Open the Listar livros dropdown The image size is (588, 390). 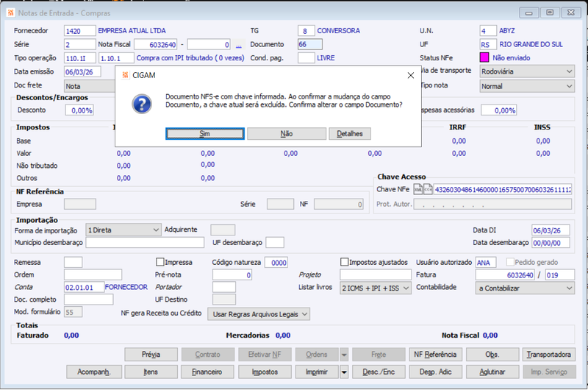tap(376, 288)
